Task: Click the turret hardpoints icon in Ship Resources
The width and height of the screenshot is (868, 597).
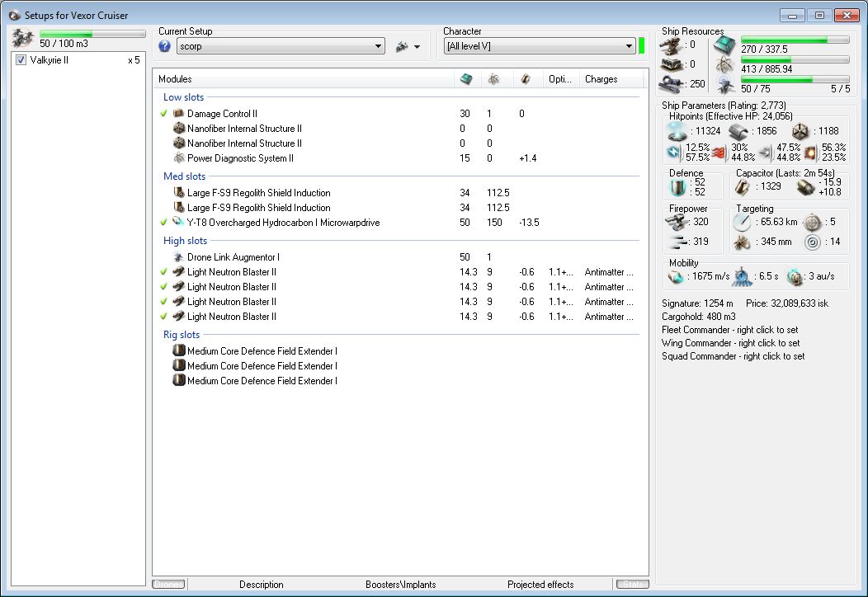Action: click(672, 45)
